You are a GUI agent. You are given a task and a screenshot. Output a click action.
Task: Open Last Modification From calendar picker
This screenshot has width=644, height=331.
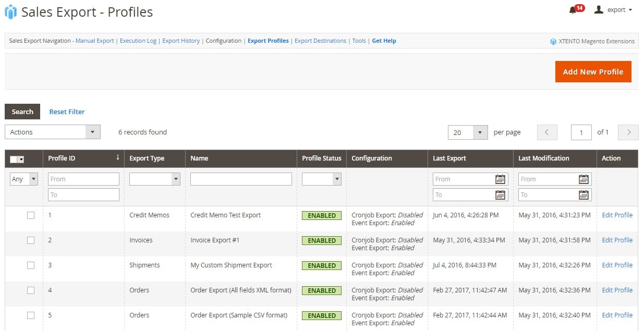tap(584, 179)
